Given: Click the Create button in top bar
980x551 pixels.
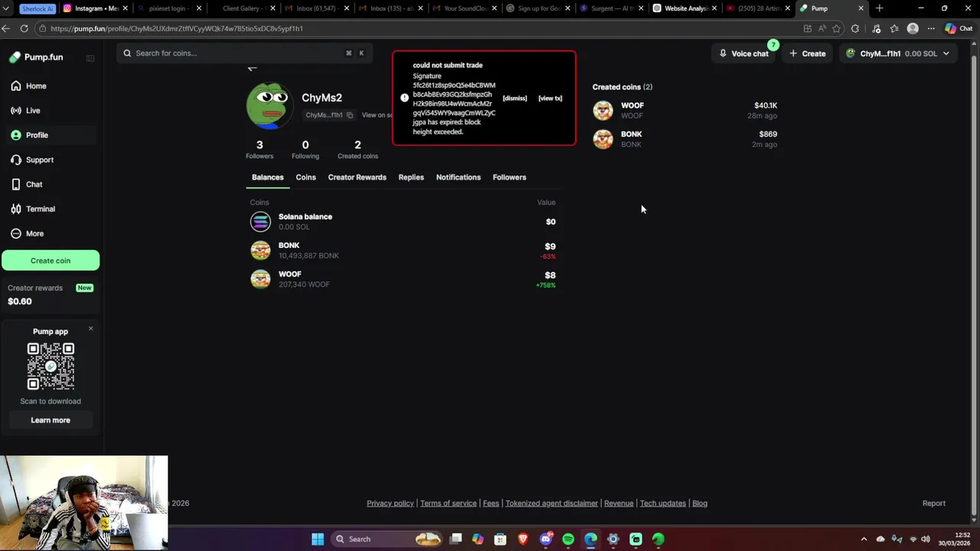Looking at the screenshot, I should point(808,54).
